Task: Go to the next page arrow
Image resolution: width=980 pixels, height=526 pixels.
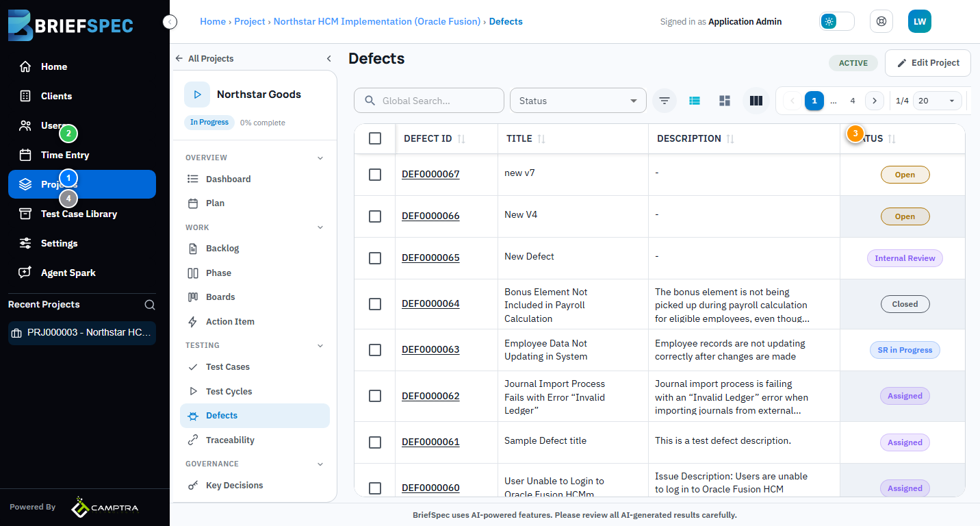Action: pos(875,101)
